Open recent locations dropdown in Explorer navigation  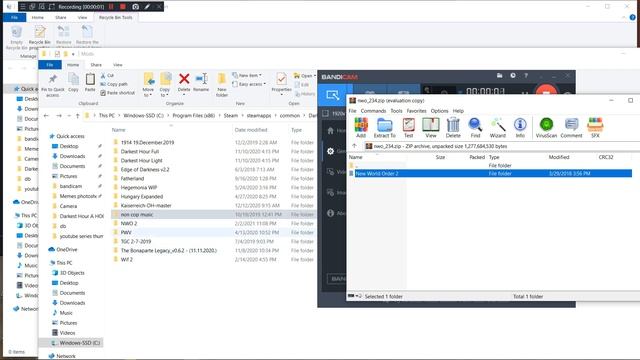[69, 116]
